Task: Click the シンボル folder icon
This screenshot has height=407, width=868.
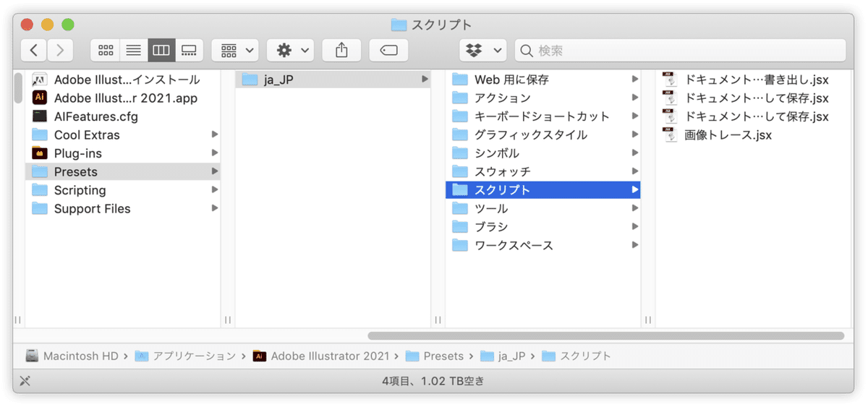Action: (460, 153)
